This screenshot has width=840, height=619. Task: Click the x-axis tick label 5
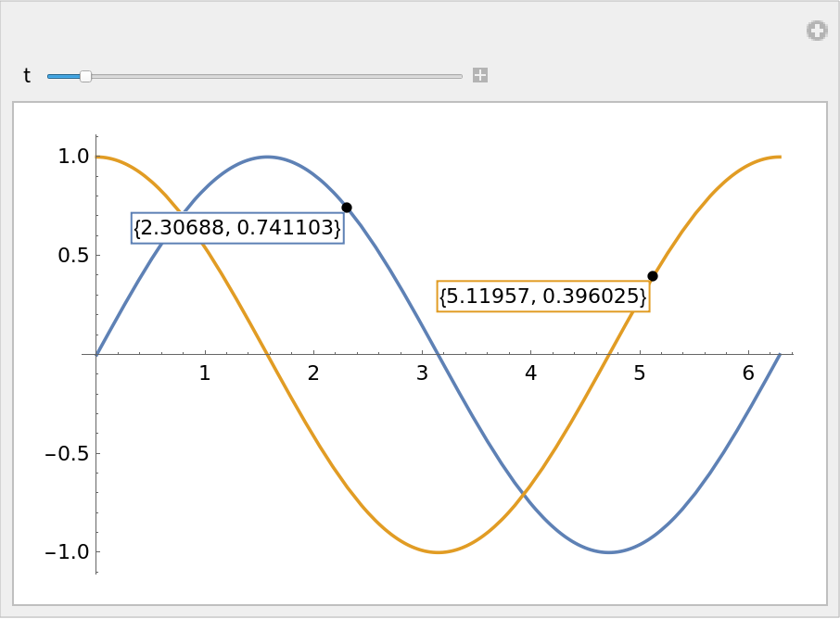(639, 373)
